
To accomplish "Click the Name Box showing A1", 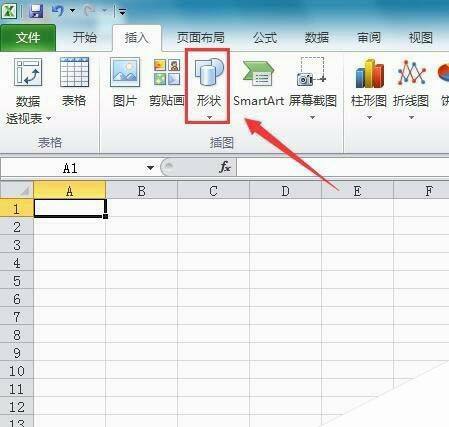I will [x=70, y=168].
